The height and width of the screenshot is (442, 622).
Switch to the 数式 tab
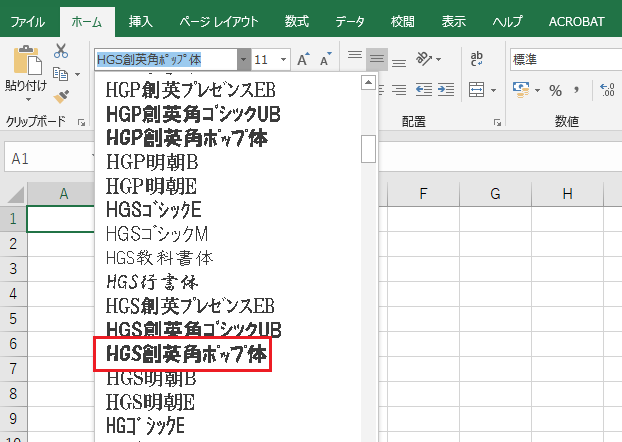click(296, 21)
